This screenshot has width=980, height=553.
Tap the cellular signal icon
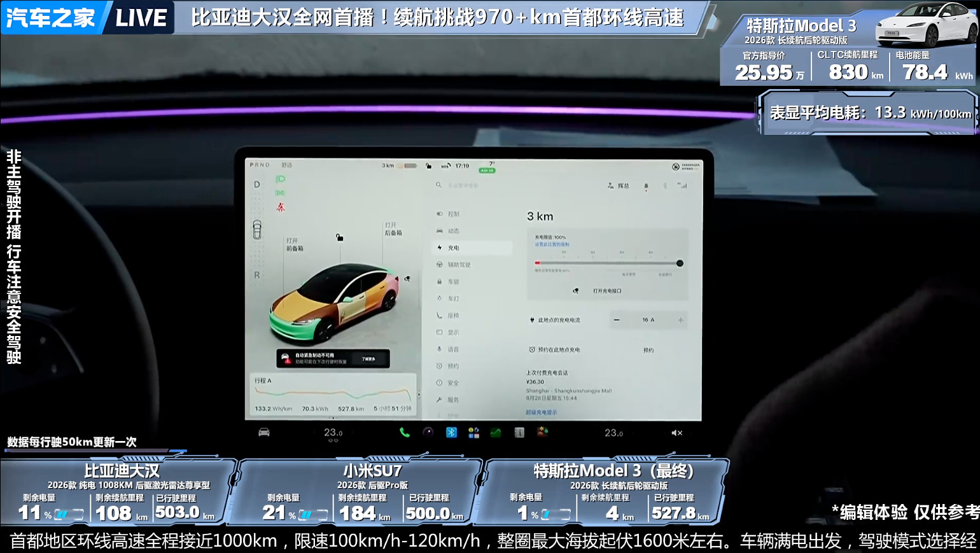pos(682,186)
